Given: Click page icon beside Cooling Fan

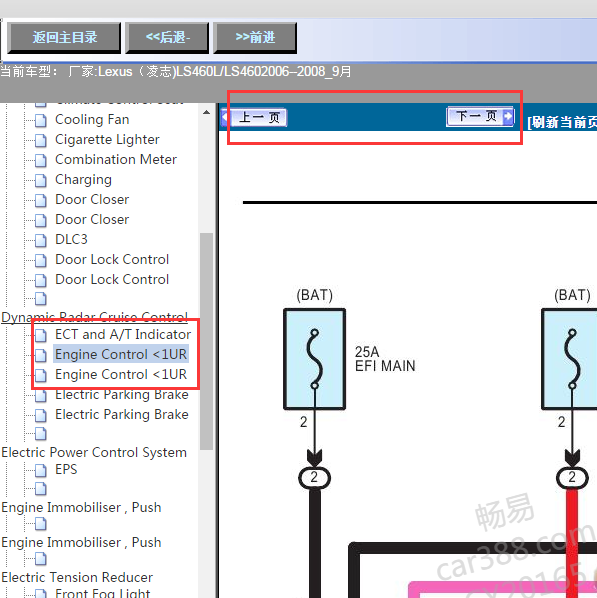Looking at the screenshot, I should (41, 120).
